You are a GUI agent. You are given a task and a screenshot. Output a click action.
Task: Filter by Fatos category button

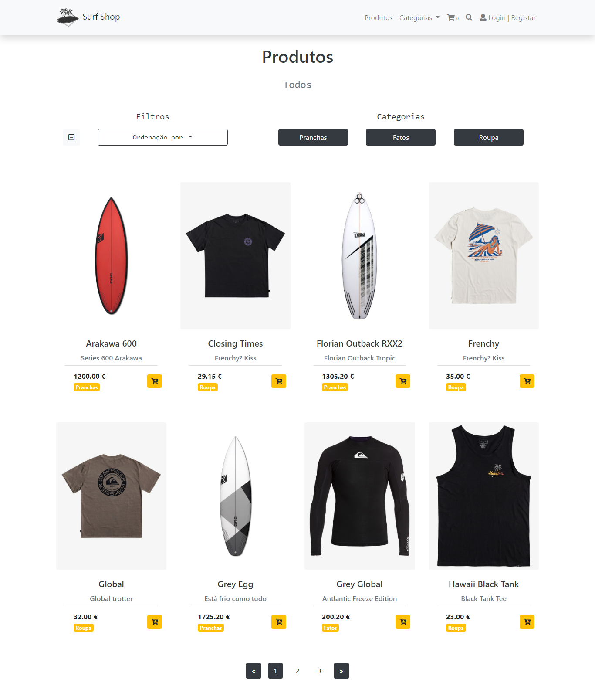401,137
